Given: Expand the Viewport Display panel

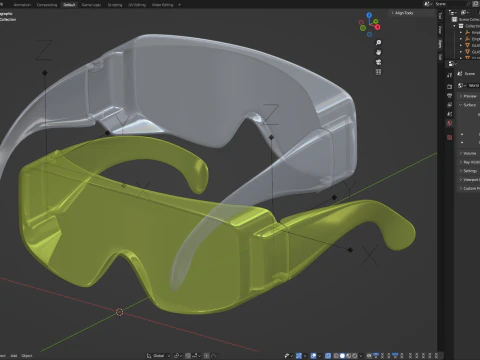Looking at the screenshot, I should (x=469, y=179).
